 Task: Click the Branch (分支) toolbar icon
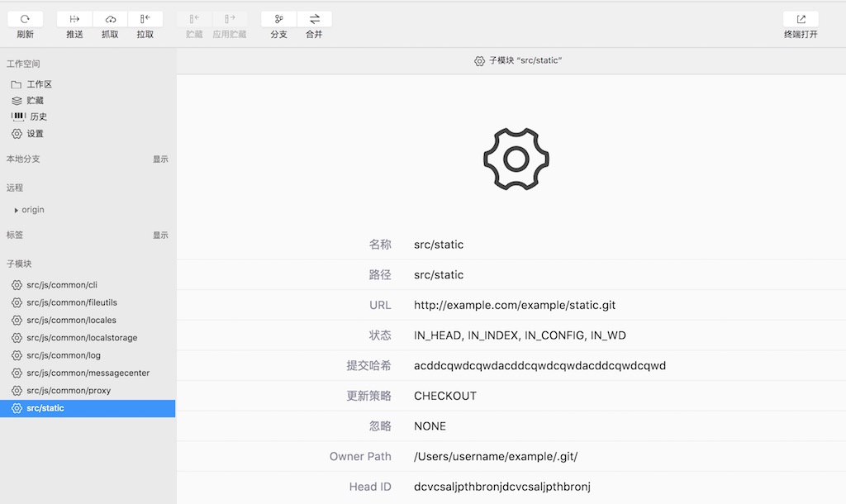[x=279, y=19]
